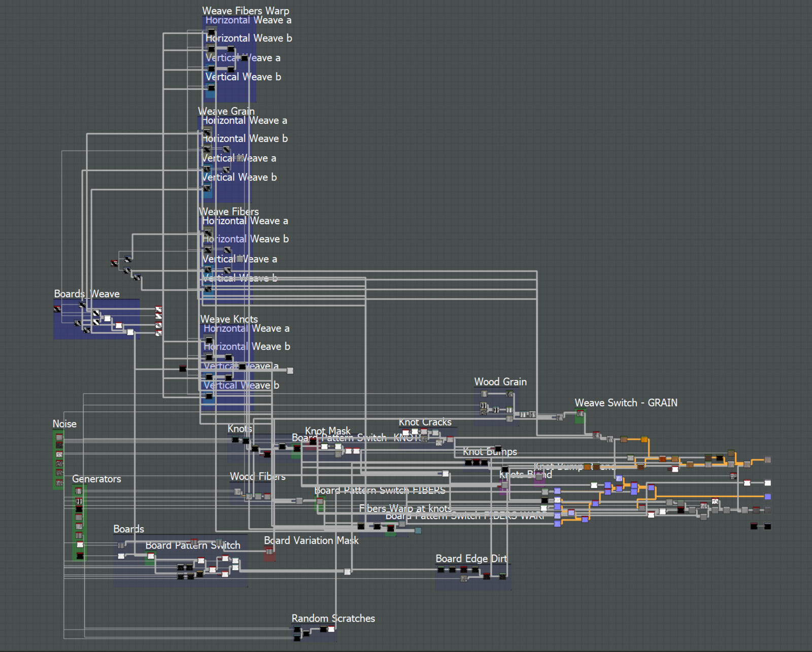This screenshot has height=652, width=812.
Task: Select the 'Weave Grain' frame title
Action: coord(226,111)
